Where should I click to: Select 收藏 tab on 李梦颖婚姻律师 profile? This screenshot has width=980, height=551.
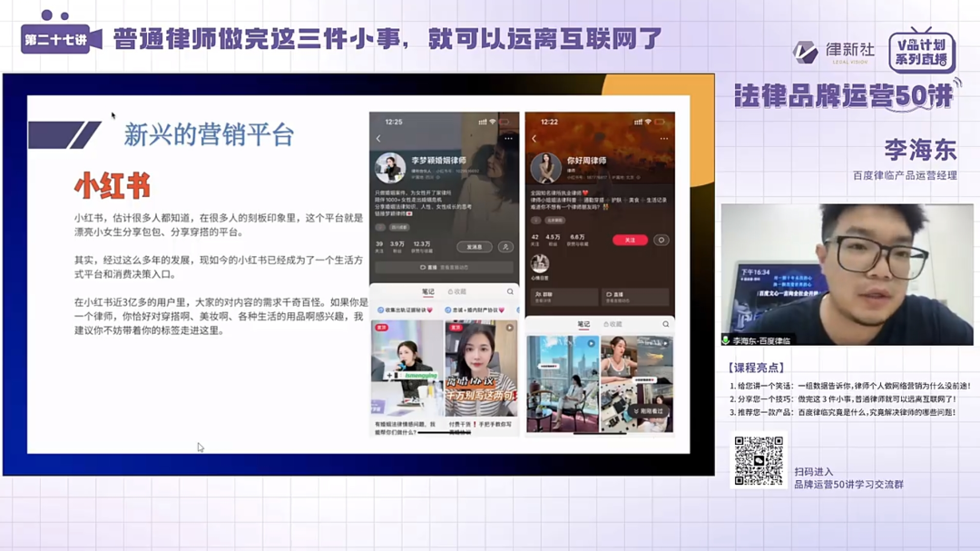tap(457, 291)
